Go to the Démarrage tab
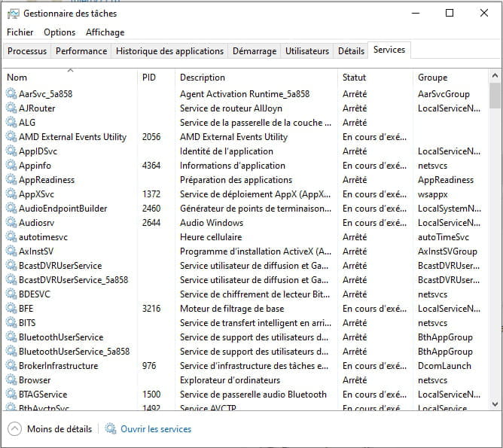 tap(255, 51)
